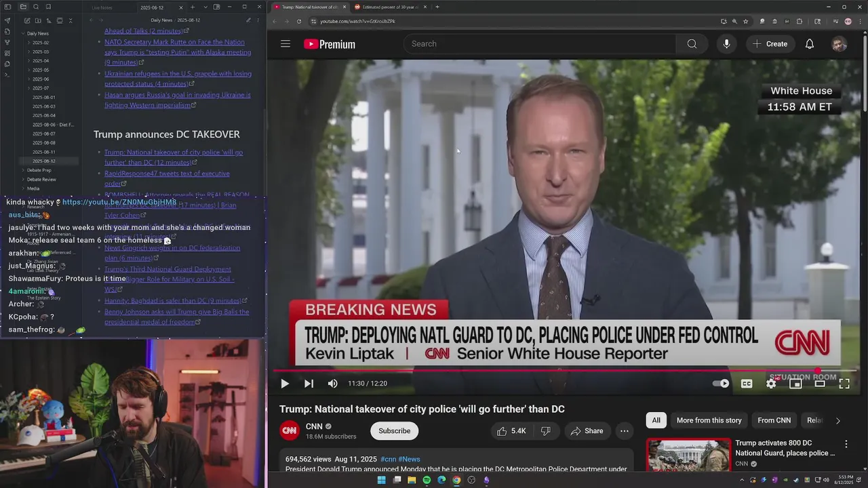Toggle the Obsidian left sidebar
This screenshot has height=488, width=868.
pos(7,7)
